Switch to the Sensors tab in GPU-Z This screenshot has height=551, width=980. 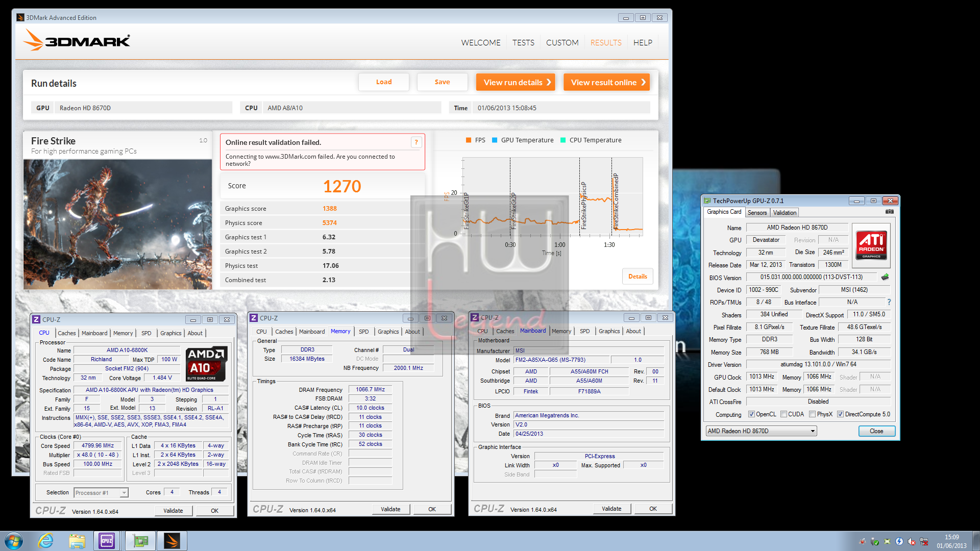(757, 213)
